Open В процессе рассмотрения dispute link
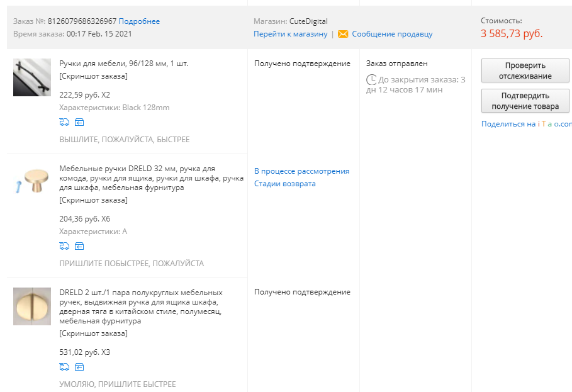This screenshot has height=392, width=572. (x=301, y=171)
